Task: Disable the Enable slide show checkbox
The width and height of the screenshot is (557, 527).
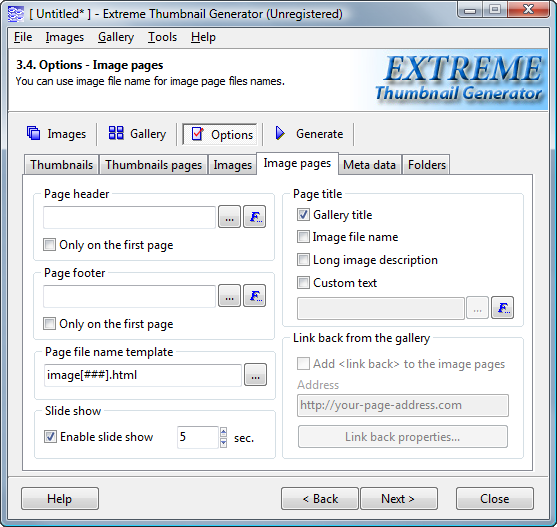Action: pyautogui.click(x=50, y=436)
